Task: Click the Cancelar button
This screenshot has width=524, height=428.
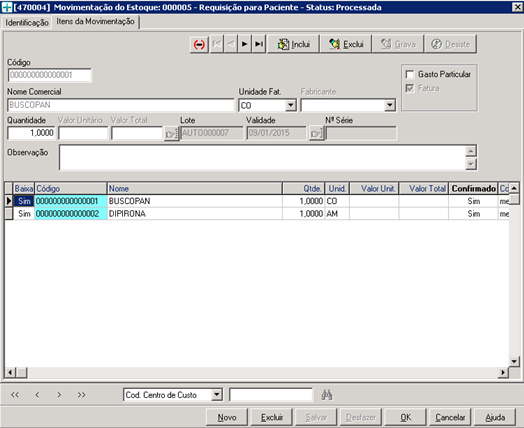Action: click(450, 417)
